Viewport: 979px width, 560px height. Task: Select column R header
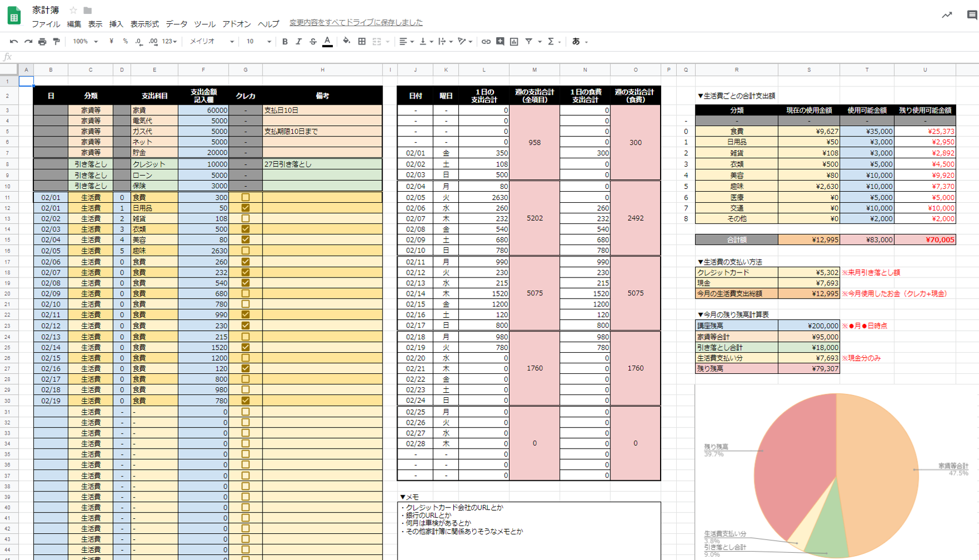pyautogui.click(x=736, y=70)
